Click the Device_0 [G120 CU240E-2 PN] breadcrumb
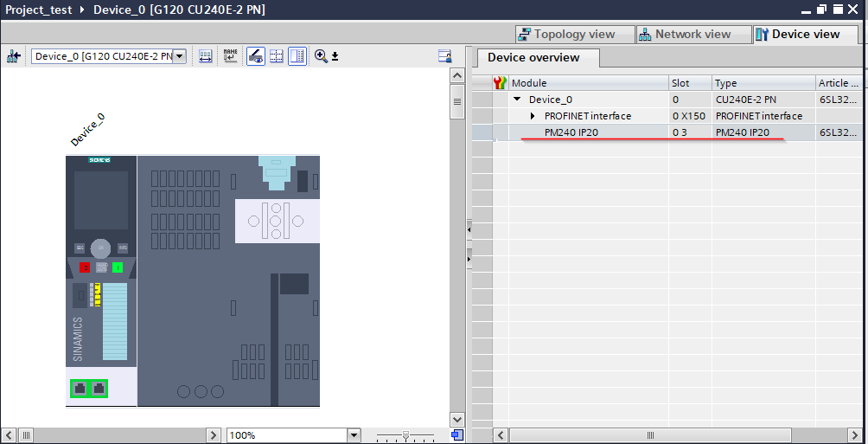Image resolution: width=868 pixels, height=444 pixels. [179, 10]
